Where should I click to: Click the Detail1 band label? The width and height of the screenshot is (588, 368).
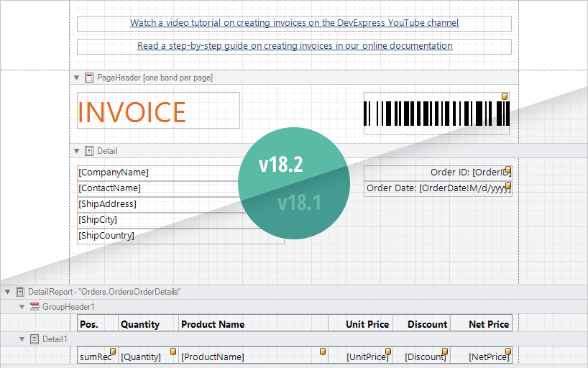(x=55, y=339)
